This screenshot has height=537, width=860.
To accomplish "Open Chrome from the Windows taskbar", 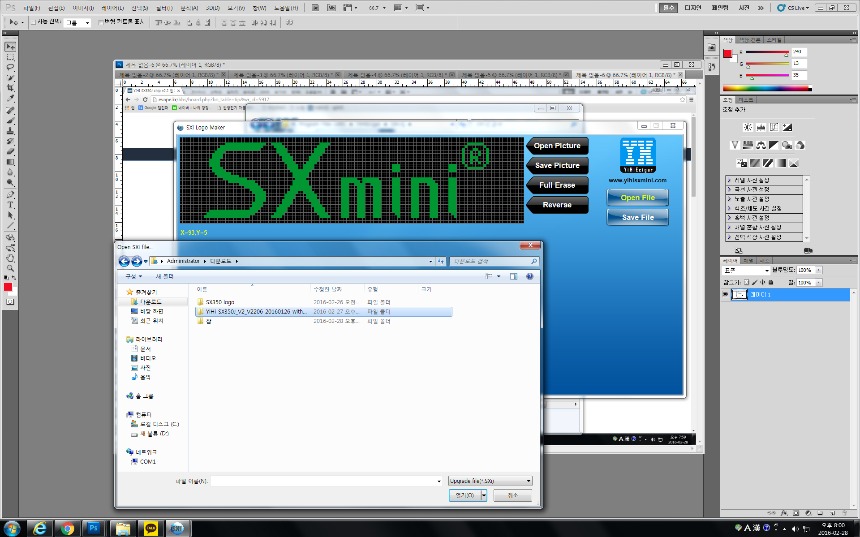I will [x=67, y=528].
